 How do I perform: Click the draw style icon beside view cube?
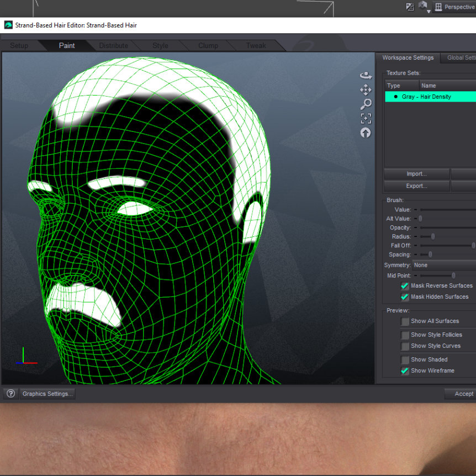point(410,7)
